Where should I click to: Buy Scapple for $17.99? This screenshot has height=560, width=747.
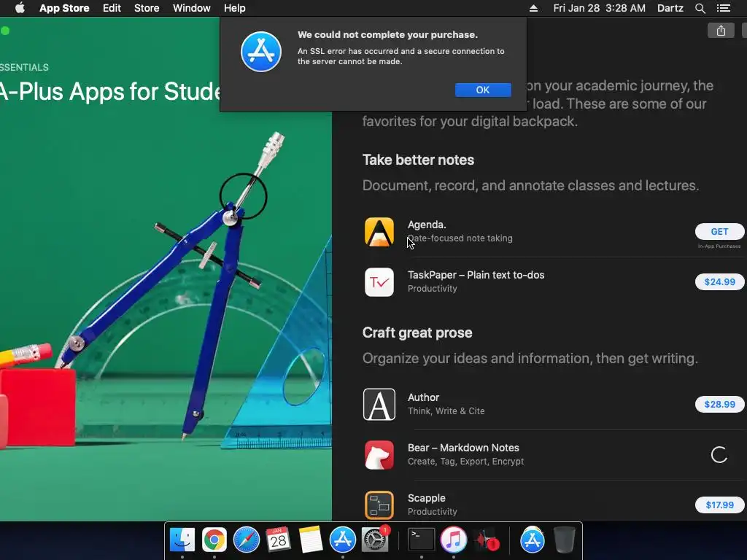[x=719, y=505]
